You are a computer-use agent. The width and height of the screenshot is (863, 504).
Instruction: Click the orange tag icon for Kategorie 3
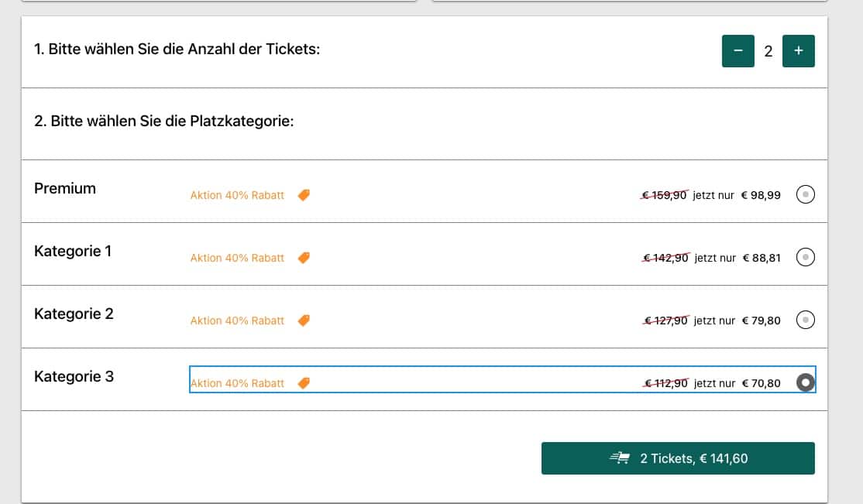pos(304,383)
